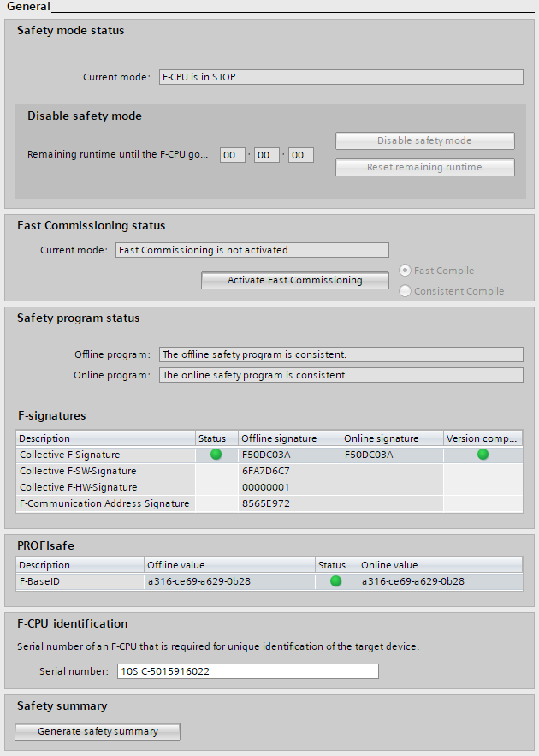Click offline signature value 6FA7D6C7
The image size is (539, 756).
tap(266, 471)
